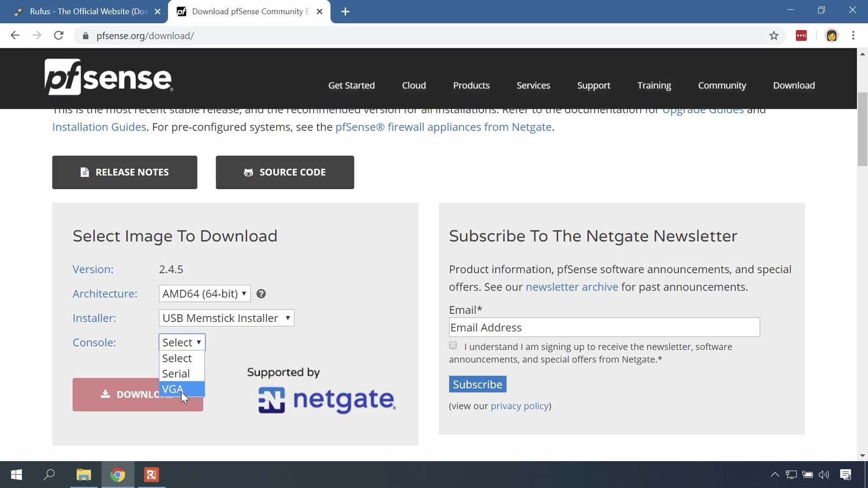Screen dimensions: 868x488
Task: Click the Chrome icon in the taskbar
Action: point(118,475)
